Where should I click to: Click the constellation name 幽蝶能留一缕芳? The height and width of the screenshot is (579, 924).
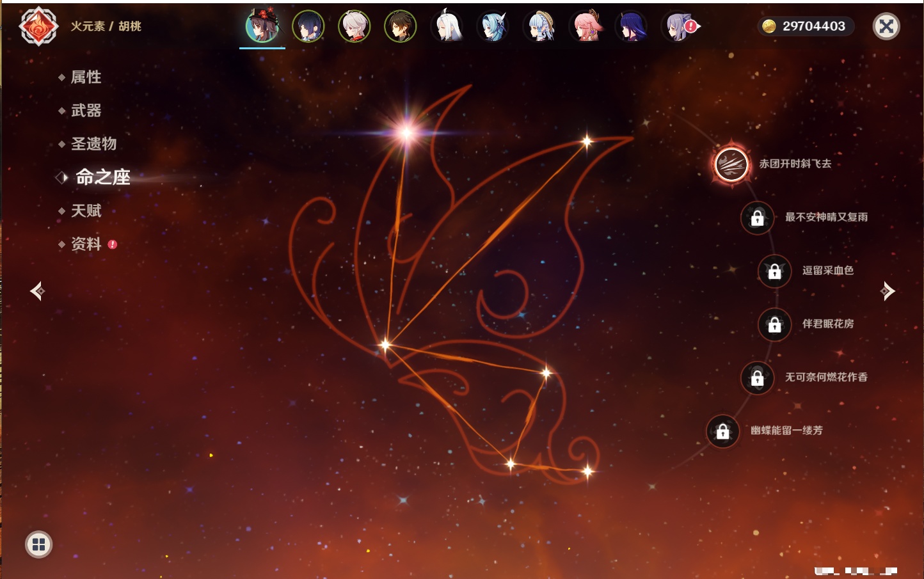coord(787,431)
